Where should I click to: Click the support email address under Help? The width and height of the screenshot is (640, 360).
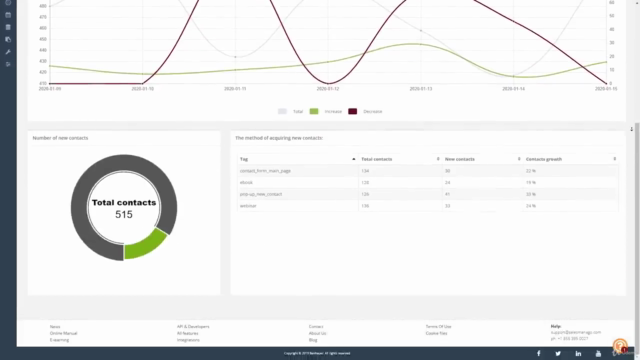(576, 332)
